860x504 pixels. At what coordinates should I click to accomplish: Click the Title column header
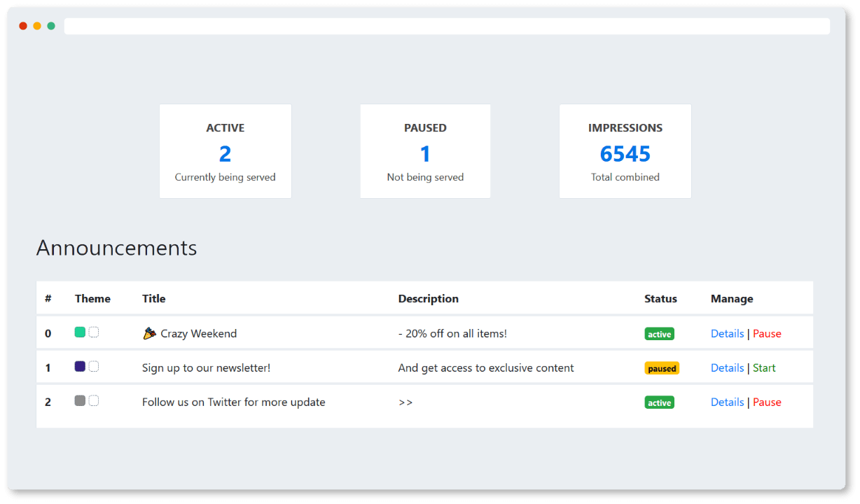[154, 299]
